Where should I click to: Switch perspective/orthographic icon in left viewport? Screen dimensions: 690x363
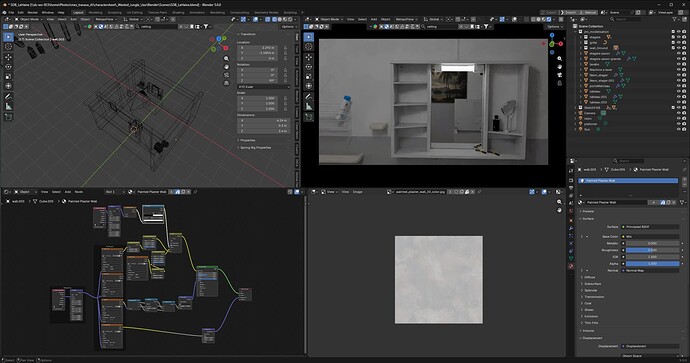(x=227, y=83)
